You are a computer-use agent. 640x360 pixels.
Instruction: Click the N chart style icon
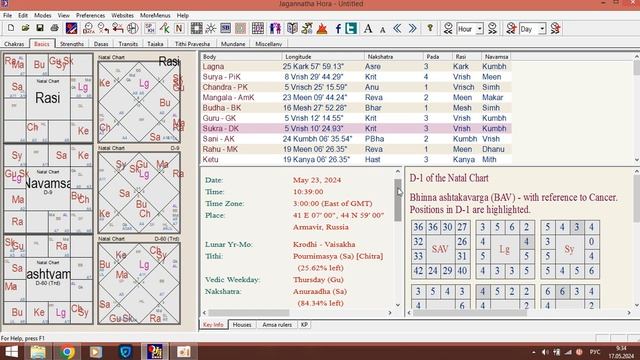tap(179, 28)
